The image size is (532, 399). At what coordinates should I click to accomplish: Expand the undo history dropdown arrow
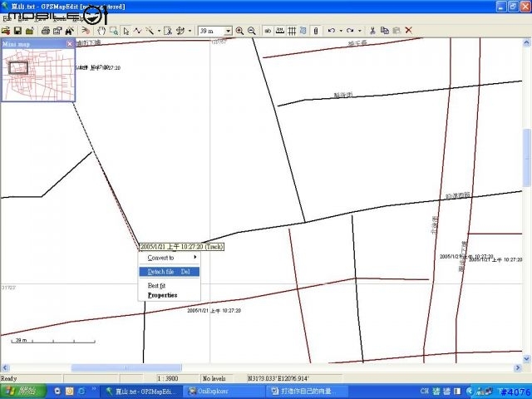[x=341, y=31]
